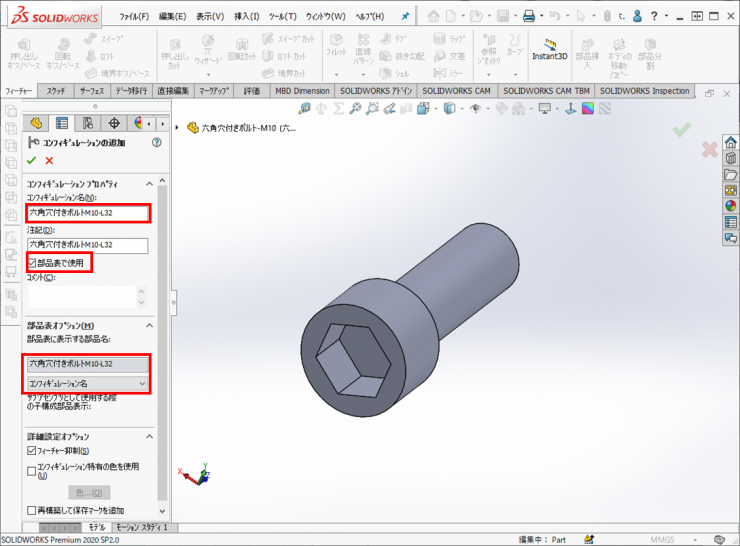
Task: Switch to the モーション スタディ 1 tab
Action: [141, 527]
